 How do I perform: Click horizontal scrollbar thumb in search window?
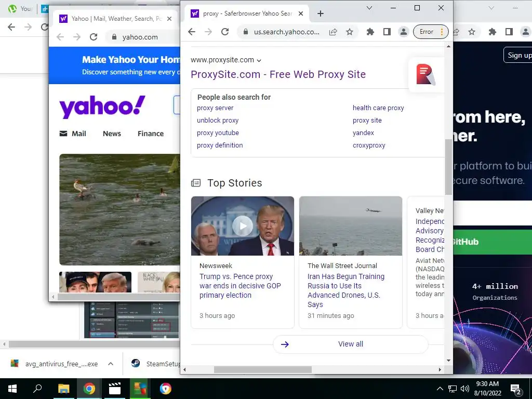pos(262,369)
